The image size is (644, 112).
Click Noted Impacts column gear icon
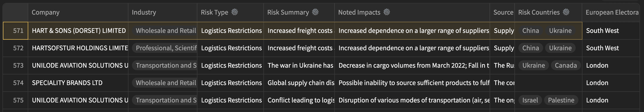pyautogui.click(x=386, y=12)
